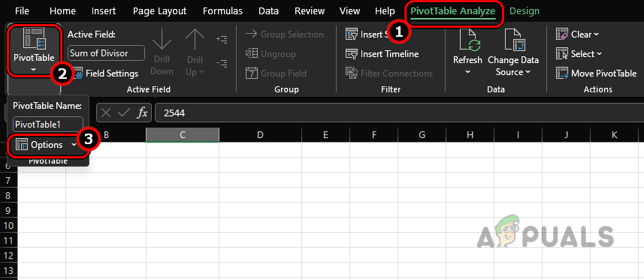Click the formula bar showing 2544

tap(399, 113)
